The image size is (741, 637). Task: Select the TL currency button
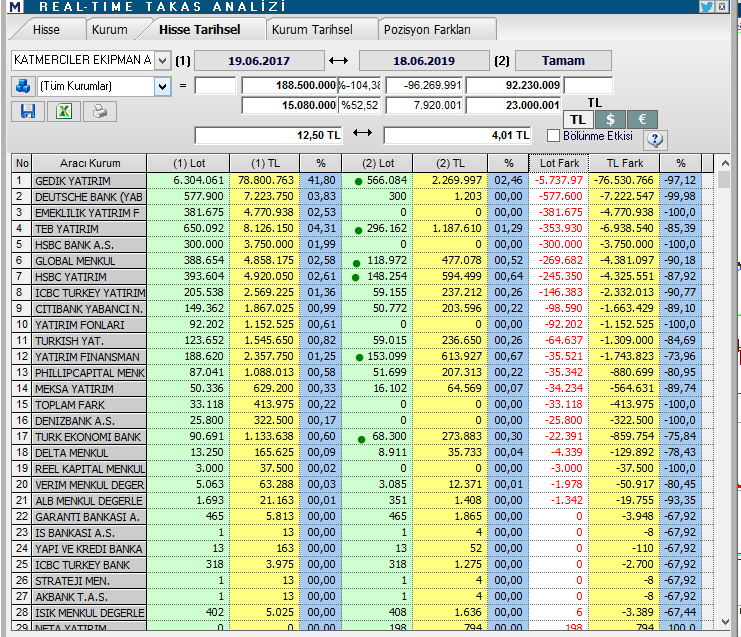(x=578, y=119)
